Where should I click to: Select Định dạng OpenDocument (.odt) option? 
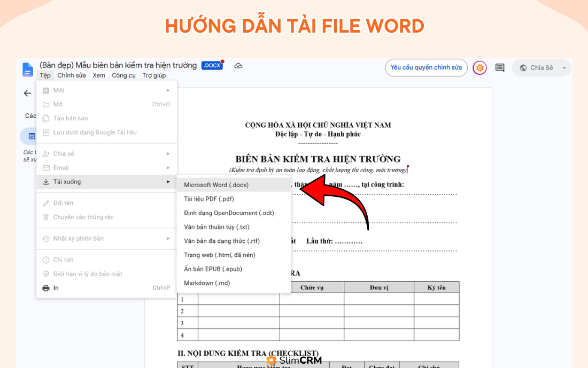click(x=234, y=213)
